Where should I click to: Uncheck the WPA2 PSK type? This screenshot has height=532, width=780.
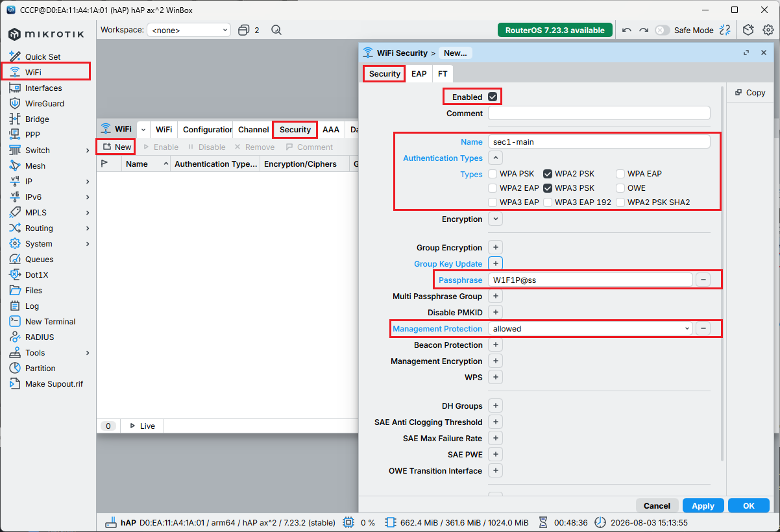tap(548, 174)
